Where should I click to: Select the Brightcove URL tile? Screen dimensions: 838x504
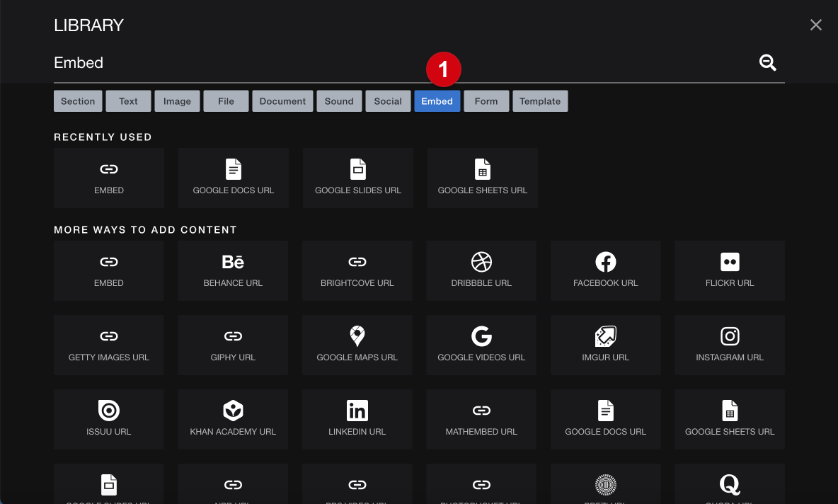pyautogui.click(x=357, y=270)
